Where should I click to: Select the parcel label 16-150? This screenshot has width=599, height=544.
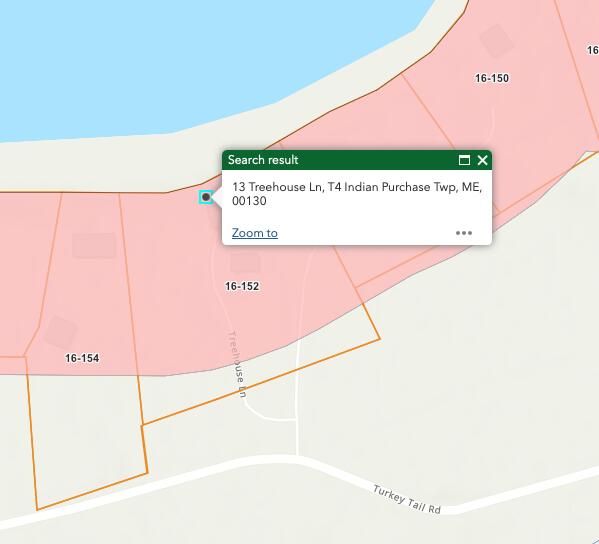click(x=492, y=78)
